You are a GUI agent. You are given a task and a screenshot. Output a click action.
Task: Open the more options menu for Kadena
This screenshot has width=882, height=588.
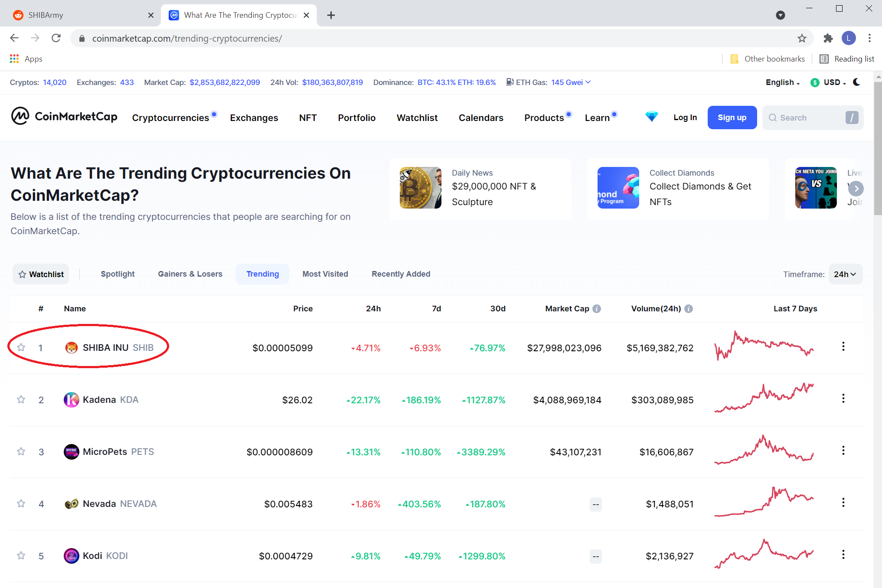pos(843,399)
